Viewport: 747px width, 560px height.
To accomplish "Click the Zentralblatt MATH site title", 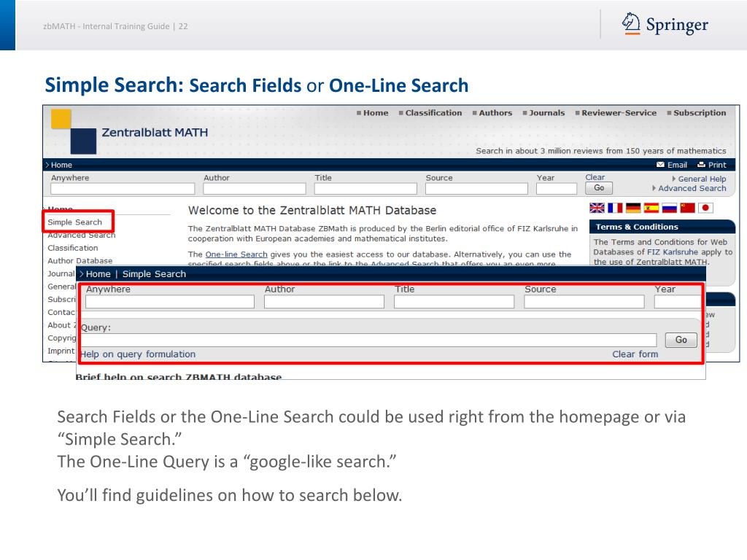I will coord(155,133).
